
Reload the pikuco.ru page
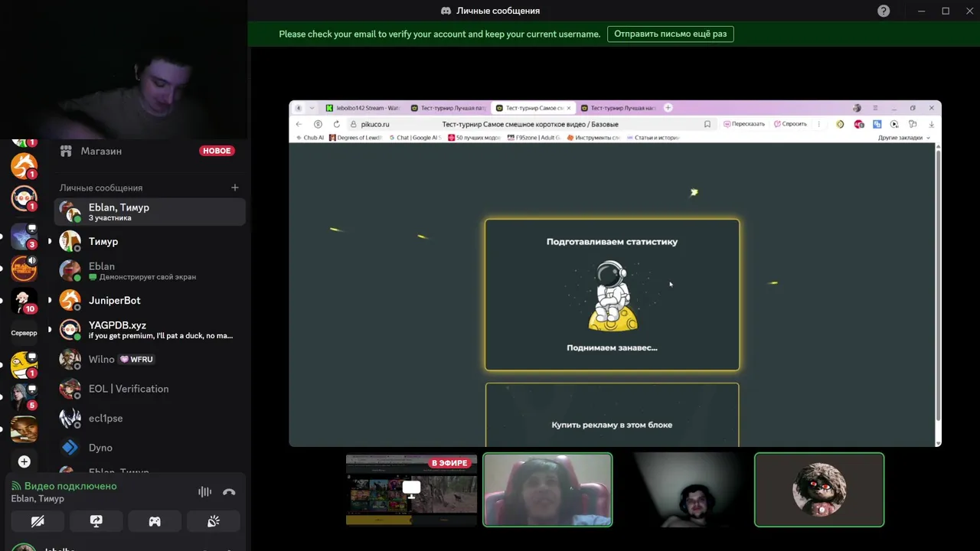[336, 124]
